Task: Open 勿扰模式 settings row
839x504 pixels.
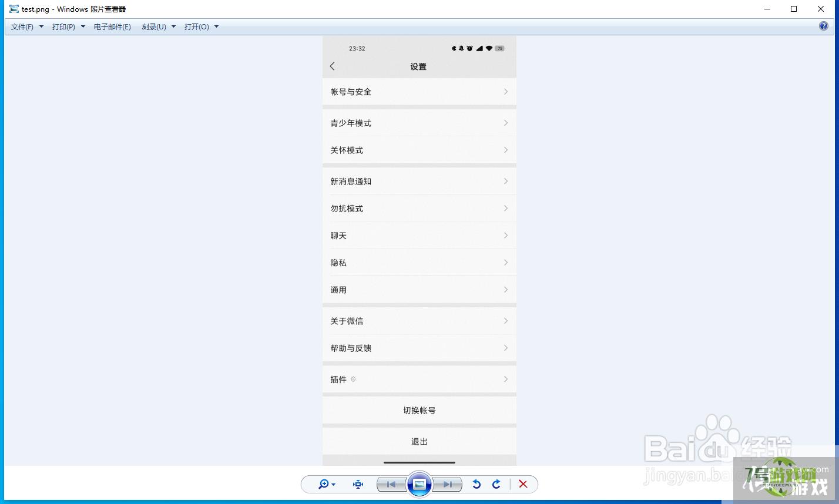Action: [x=419, y=208]
